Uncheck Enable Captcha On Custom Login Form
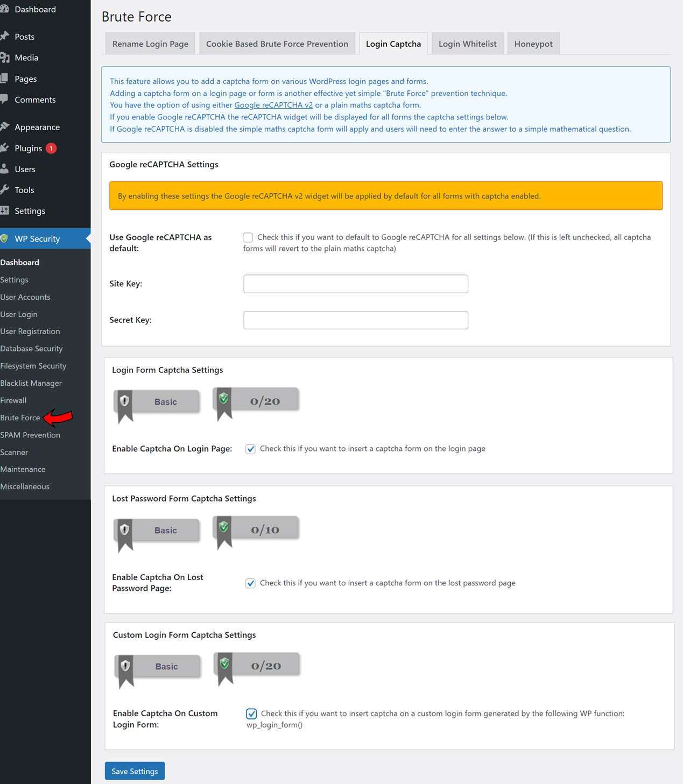Screen dimensions: 683x784 pyautogui.click(x=251, y=714)
